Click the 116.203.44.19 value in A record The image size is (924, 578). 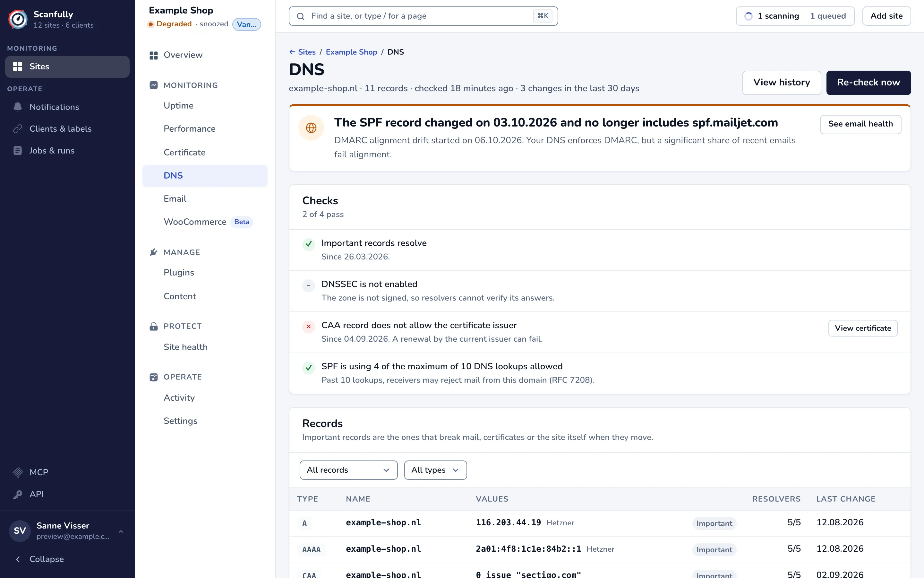(x=508, y=522)
